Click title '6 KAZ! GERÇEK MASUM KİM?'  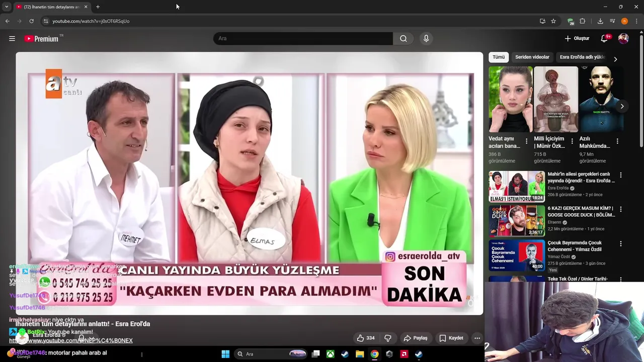click(x=581, y=212)
